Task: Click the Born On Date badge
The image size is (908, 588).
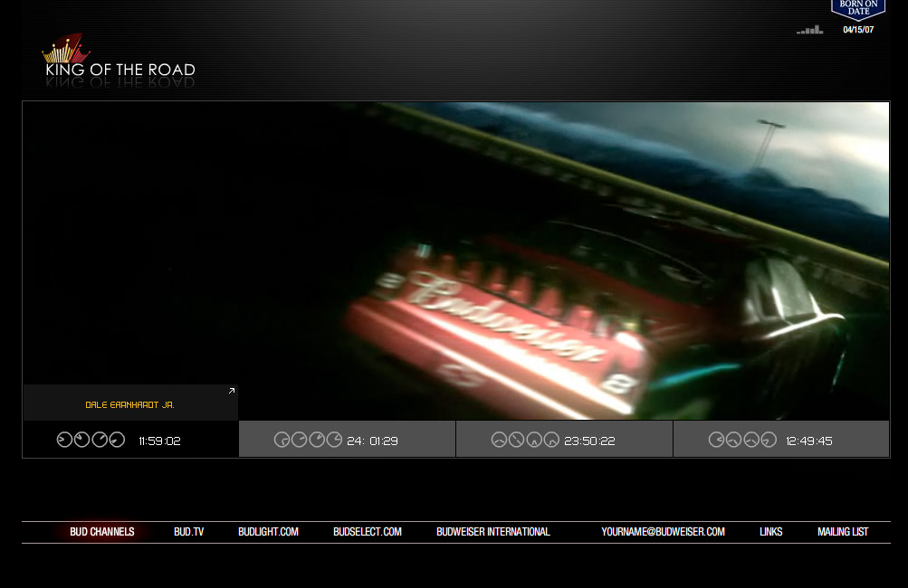Action: click(x=857, y=10)
